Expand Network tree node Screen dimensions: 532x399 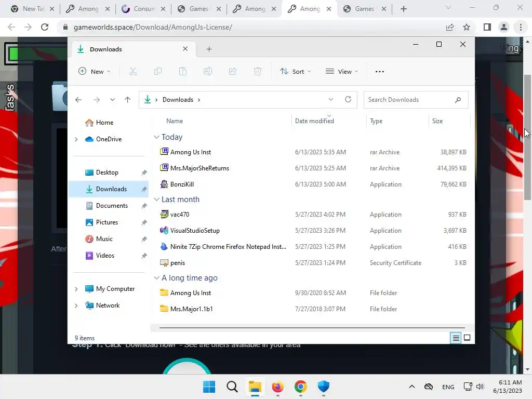coord(76,305)
